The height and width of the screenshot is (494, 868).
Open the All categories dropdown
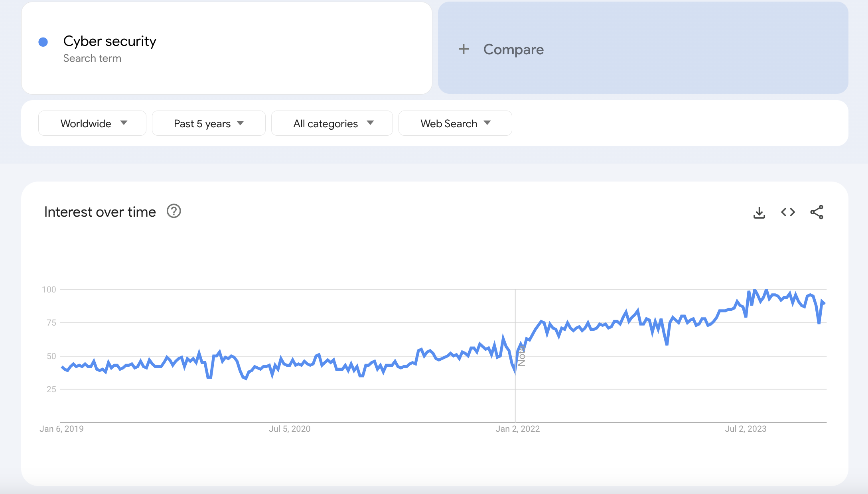[332, 123]
